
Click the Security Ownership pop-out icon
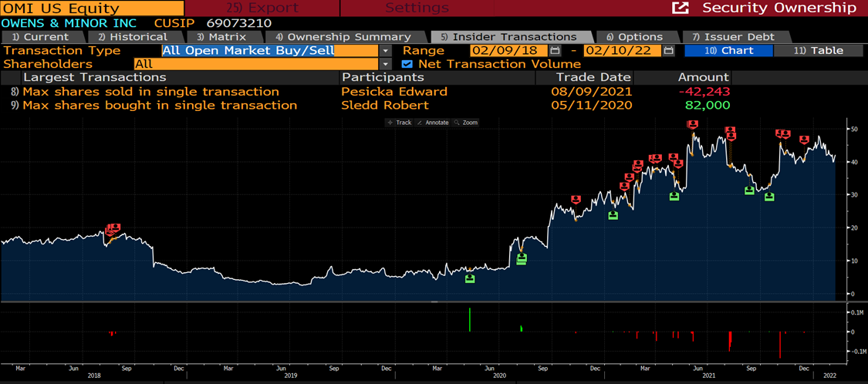[681, 8]
